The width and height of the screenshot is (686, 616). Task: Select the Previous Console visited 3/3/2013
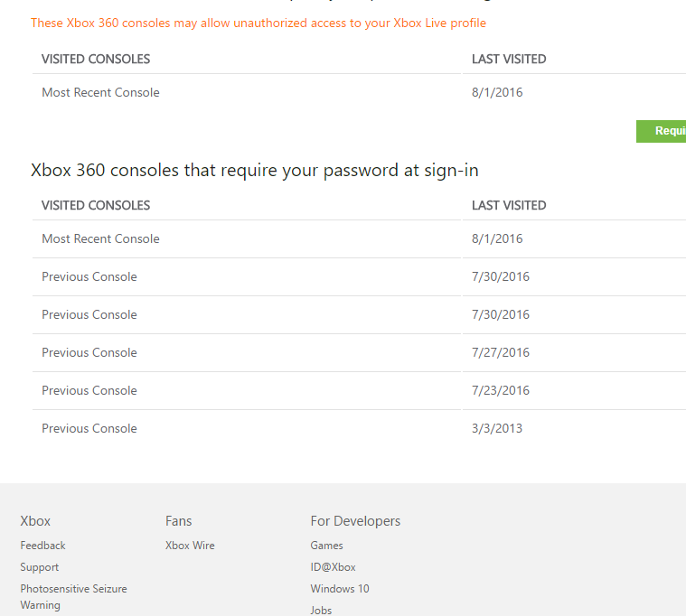(89, 428)
